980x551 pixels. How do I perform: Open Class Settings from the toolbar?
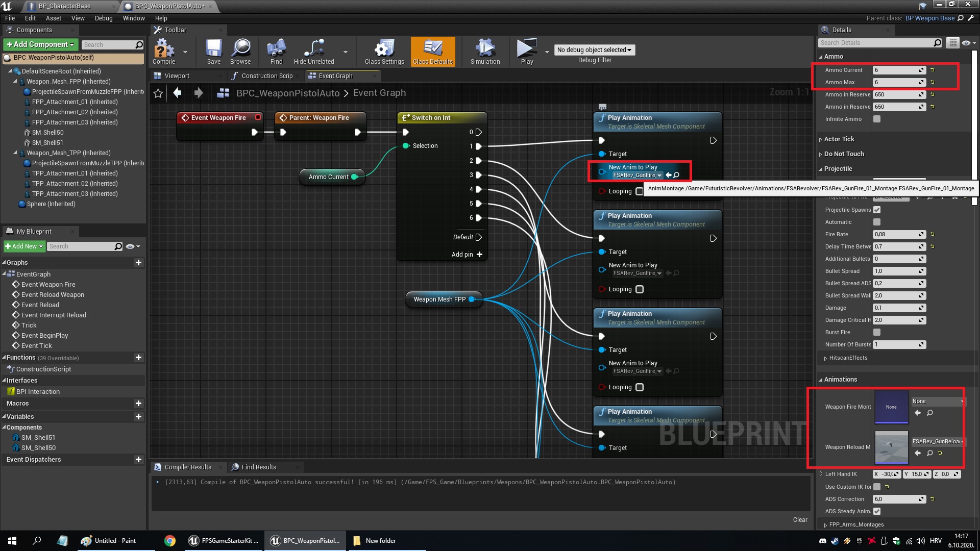383,51
